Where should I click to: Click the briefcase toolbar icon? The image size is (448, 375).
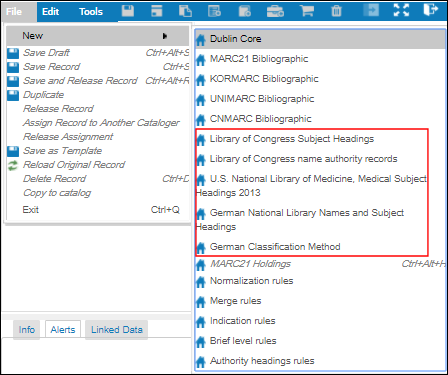(275, 11)
